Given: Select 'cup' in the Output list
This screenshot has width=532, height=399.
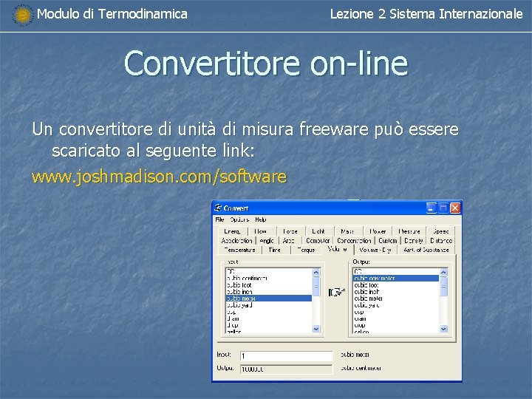Looking at the screenshot, I should click(x=396, y=312).
